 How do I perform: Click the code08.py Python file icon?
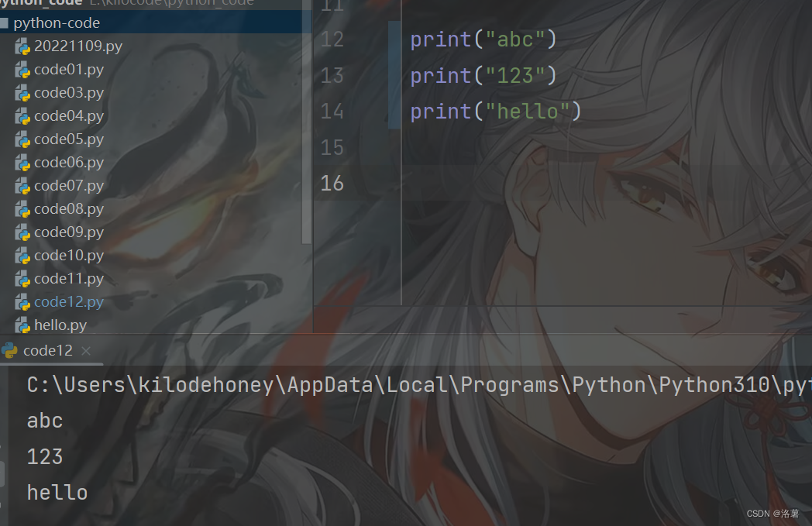click(22, 210)
